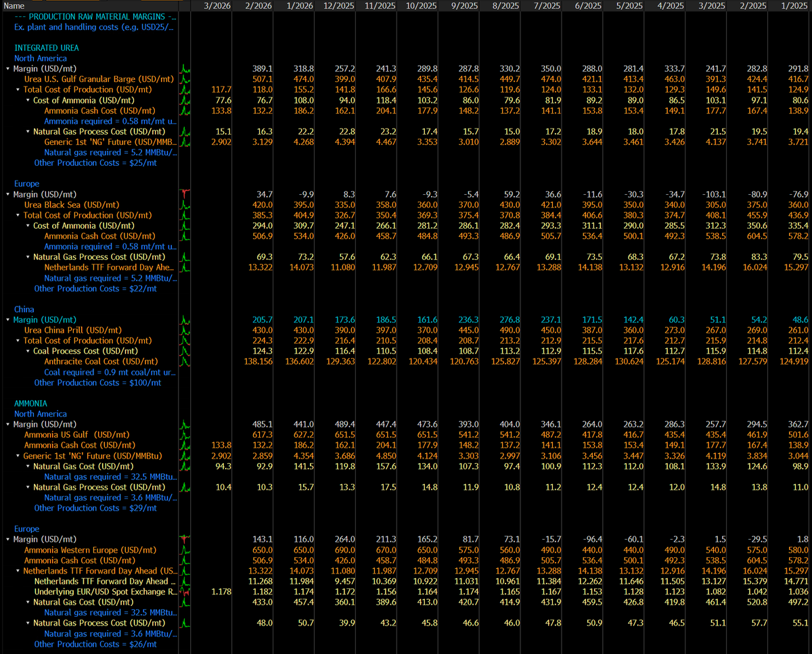Open sparkline for Total Cost of Production showing 118.0
Screen dimensions: 812x654
tap(185, 90)
